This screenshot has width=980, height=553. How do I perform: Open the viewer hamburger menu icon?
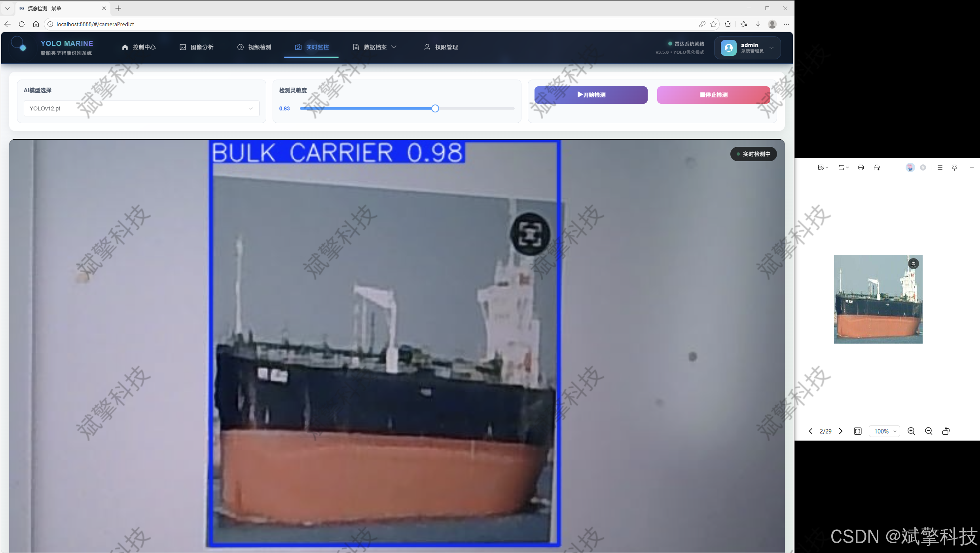pos(940,167)
